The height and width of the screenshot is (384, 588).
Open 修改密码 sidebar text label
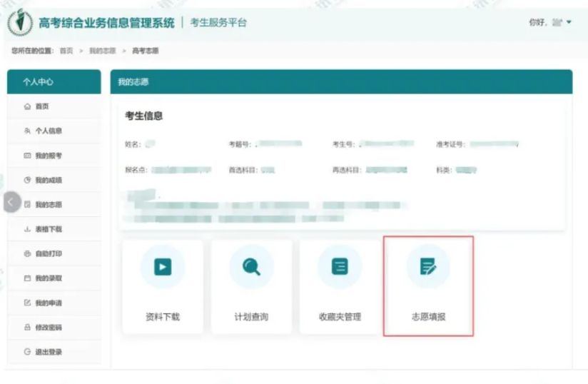[x=49, y=328]
